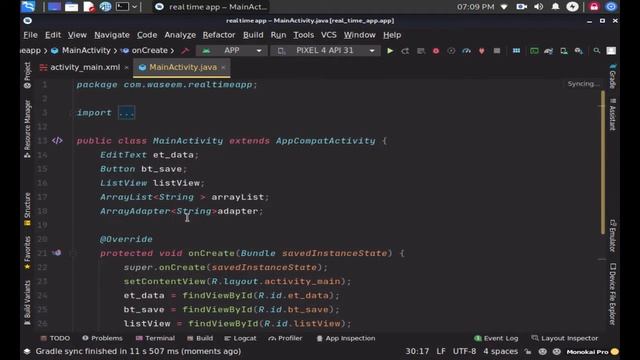Click the real time app taskbar window button
640x360 pixels.
pyautogui.click(x=211, y=7)
